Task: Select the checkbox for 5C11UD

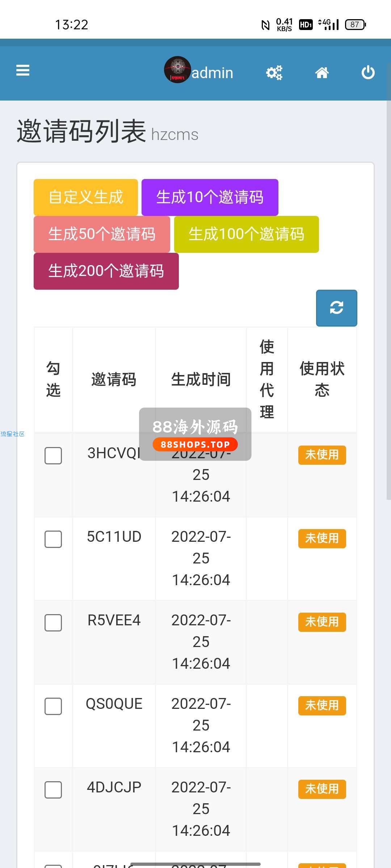Action: click(53, 539)
